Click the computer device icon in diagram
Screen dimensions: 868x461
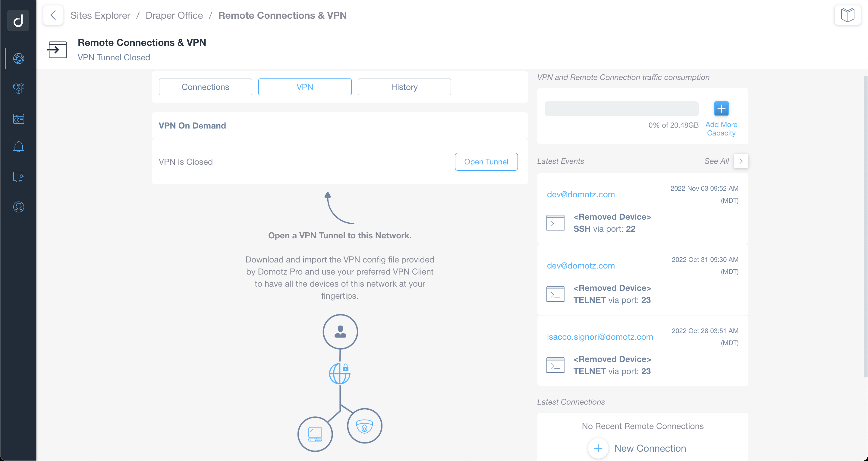(315, 434)
